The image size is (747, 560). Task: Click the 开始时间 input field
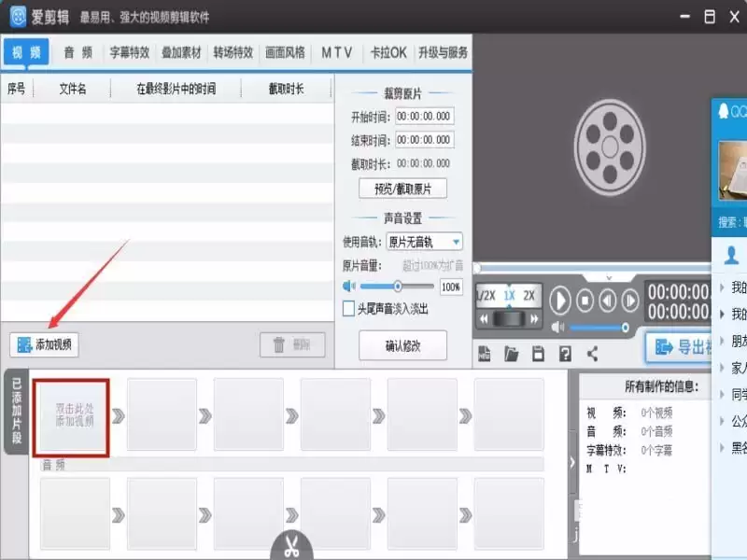pos(425,116)
